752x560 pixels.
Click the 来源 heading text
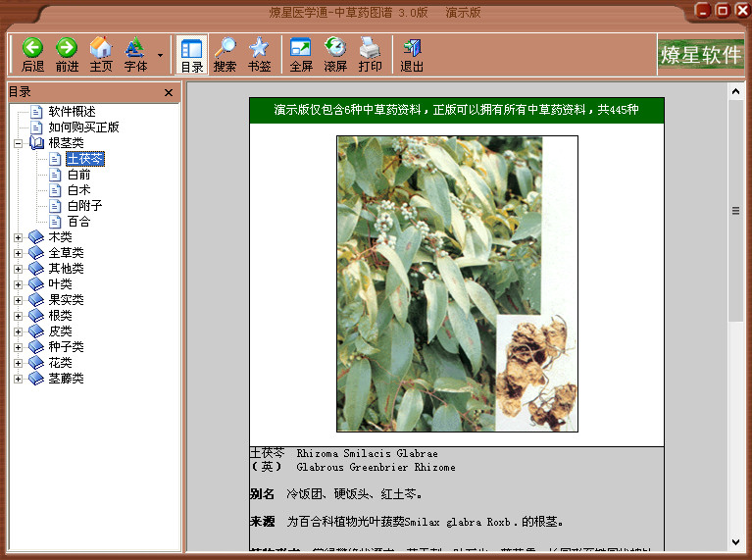click(x=263, y=522)
